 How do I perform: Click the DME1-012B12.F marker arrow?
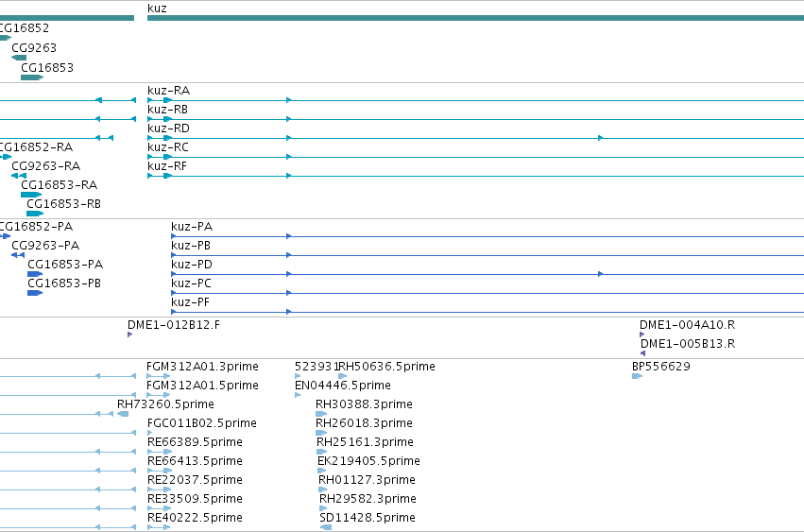tap(129, 335)
